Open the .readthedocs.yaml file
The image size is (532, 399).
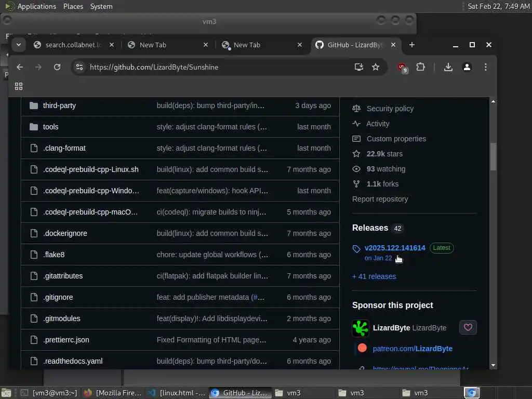(x=73, y=362)
